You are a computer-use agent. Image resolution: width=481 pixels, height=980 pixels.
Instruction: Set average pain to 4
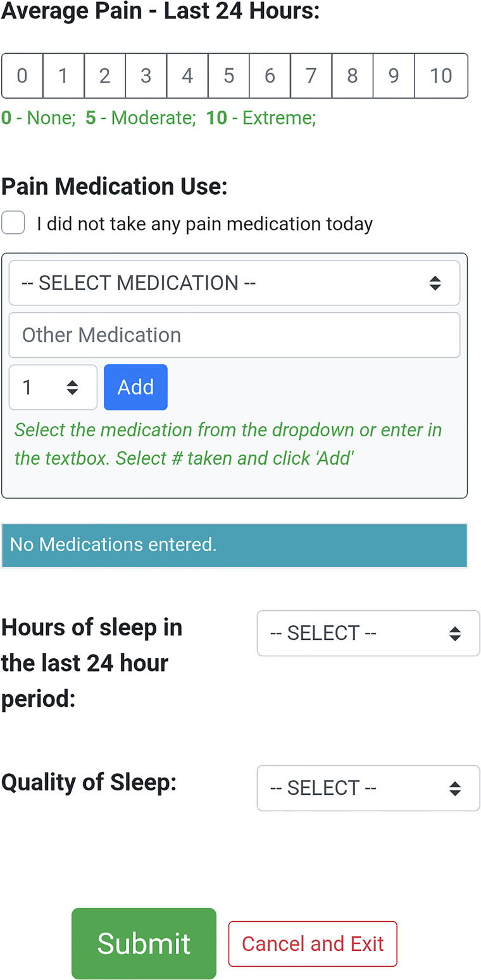coord(187,76)
